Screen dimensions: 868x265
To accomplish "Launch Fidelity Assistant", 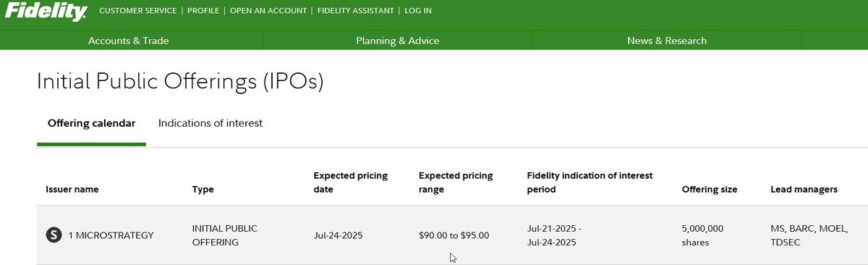I will (x=356, y=11).
